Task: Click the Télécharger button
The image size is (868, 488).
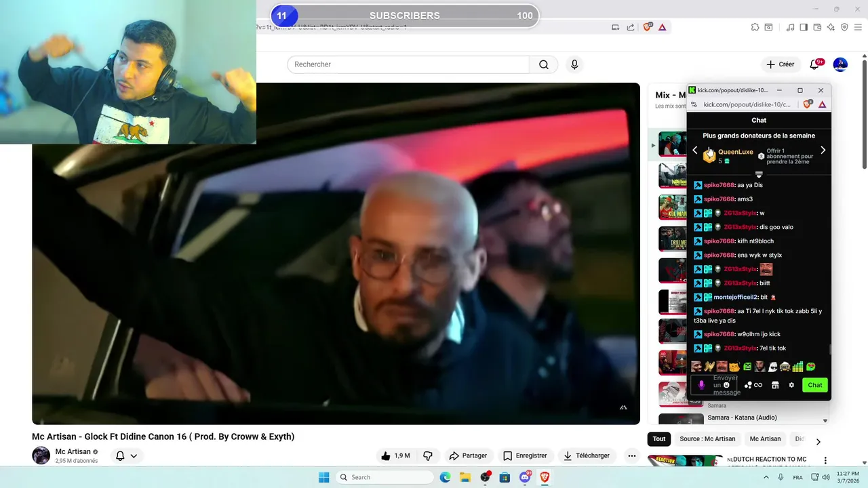Action: (587, 455)
